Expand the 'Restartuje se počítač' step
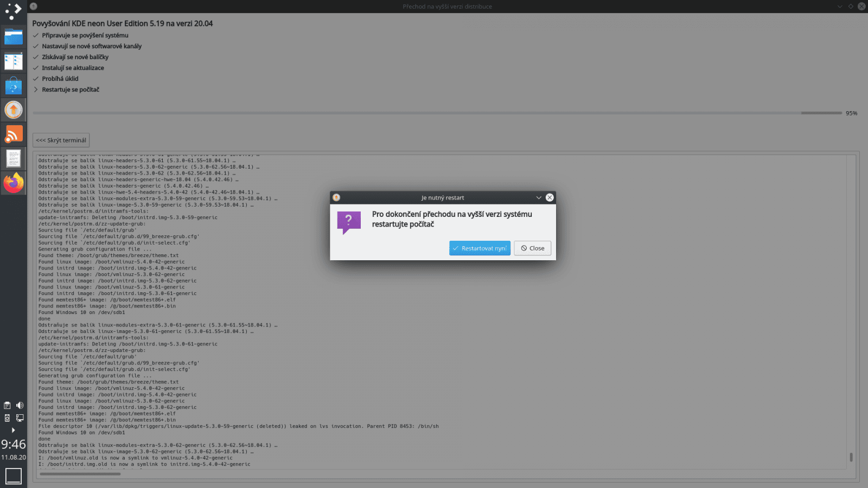 pyautogui.click(x=36, y=89)
